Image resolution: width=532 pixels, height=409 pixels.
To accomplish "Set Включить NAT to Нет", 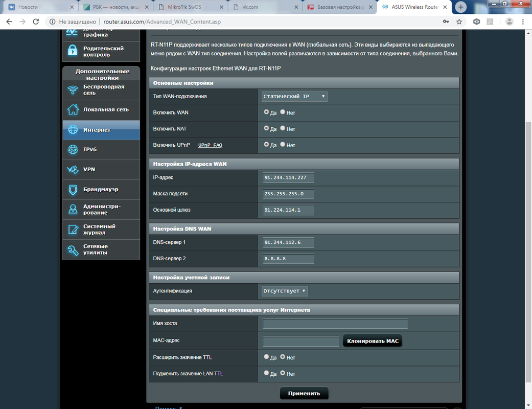I will (x=283, y=128).
